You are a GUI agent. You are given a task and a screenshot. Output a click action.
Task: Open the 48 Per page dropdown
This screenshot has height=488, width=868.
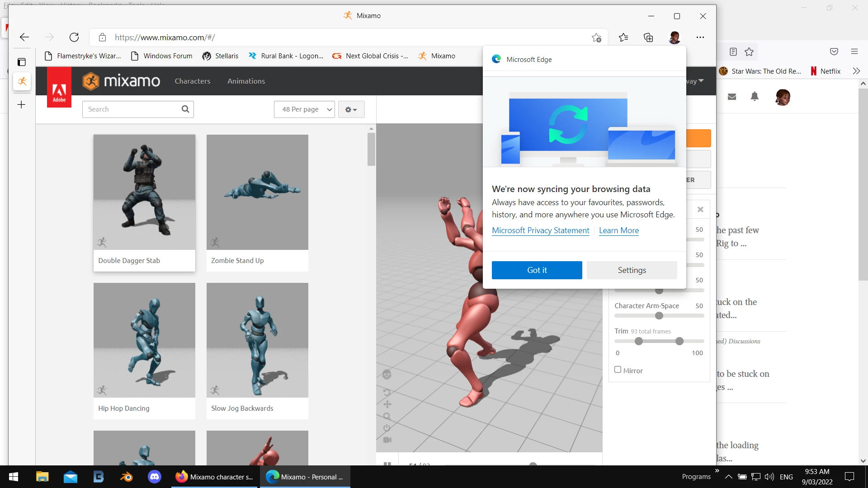coord(304,109)
